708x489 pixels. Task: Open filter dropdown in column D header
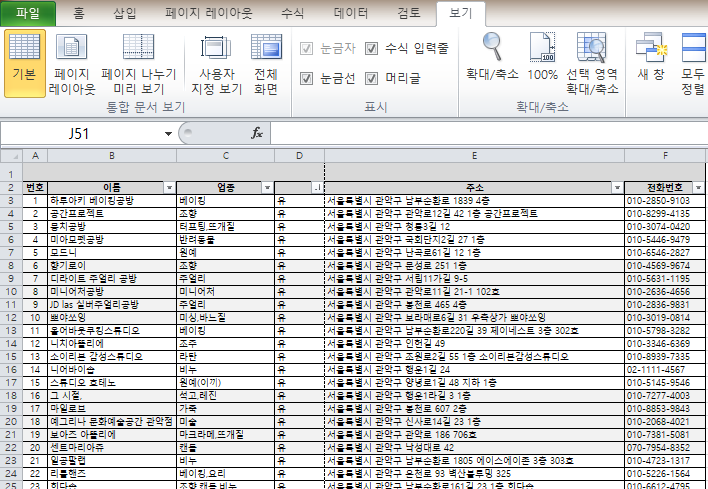317,188
